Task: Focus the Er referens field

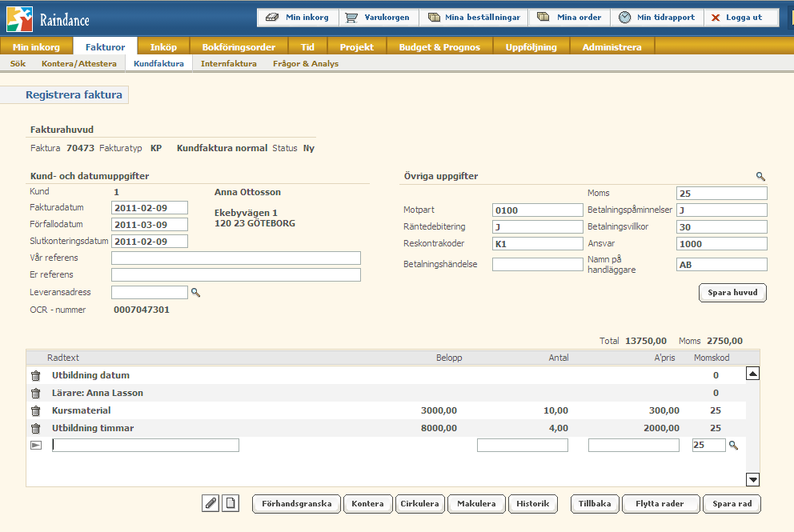Action: (x=236, y=275)
